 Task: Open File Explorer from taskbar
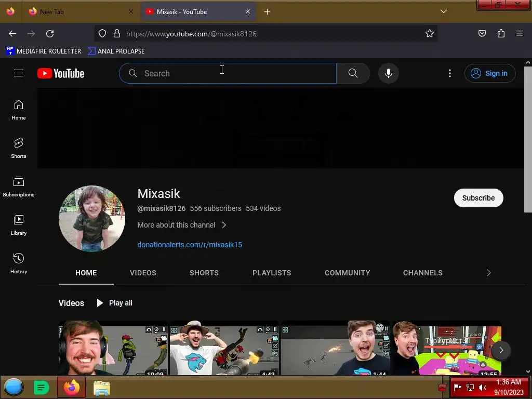coord(101,388)
